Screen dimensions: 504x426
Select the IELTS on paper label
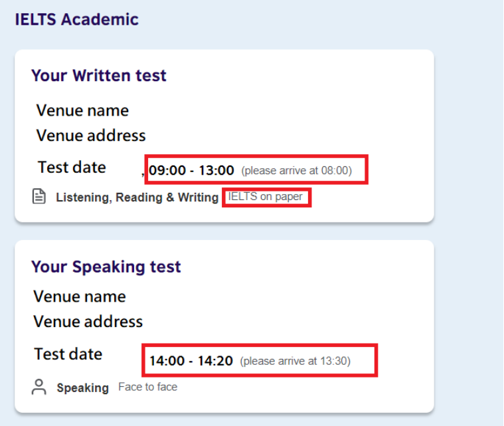pyautogui.click(x=265, y=197)
